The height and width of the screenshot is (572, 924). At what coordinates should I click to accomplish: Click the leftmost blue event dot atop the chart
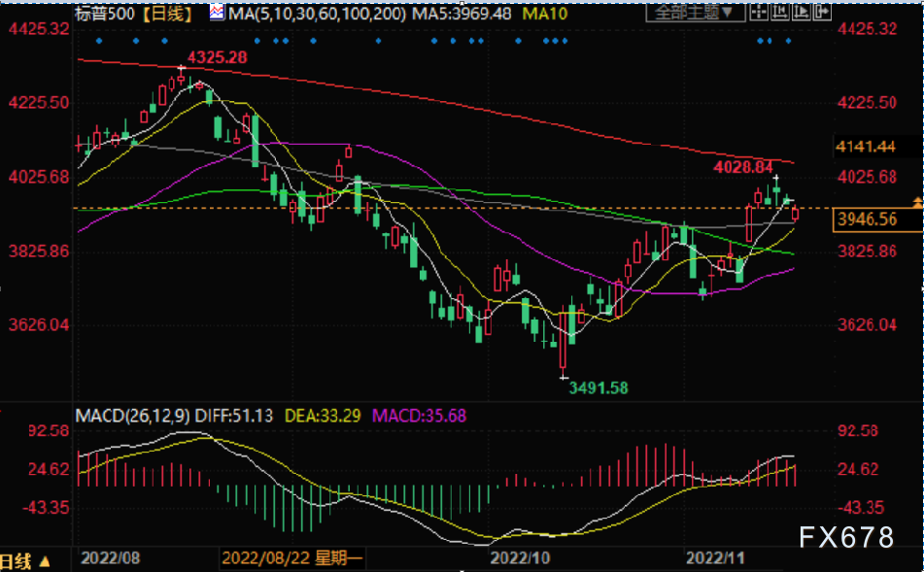point(98,41)
